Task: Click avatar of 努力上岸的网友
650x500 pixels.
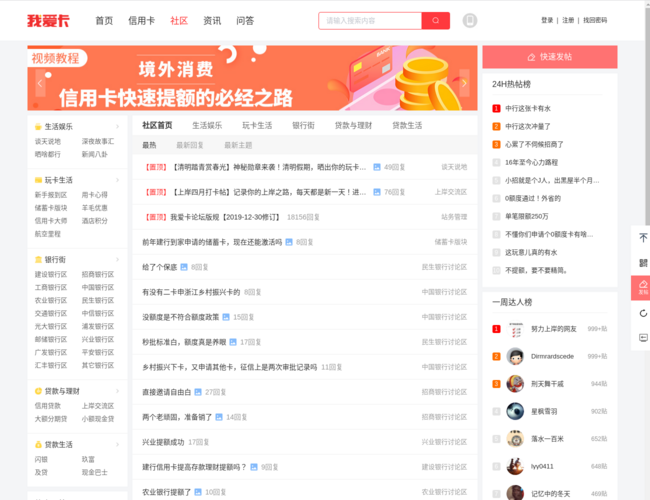Action: 515,329
